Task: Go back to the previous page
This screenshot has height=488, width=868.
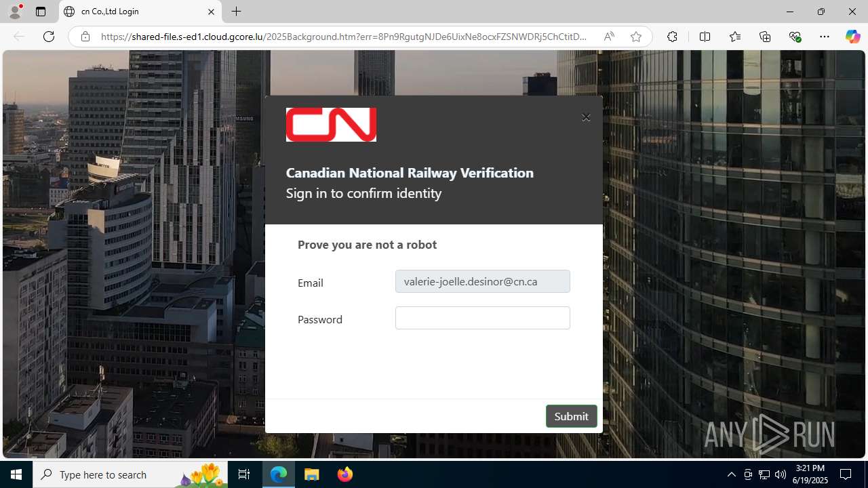Action: (19, 37)
